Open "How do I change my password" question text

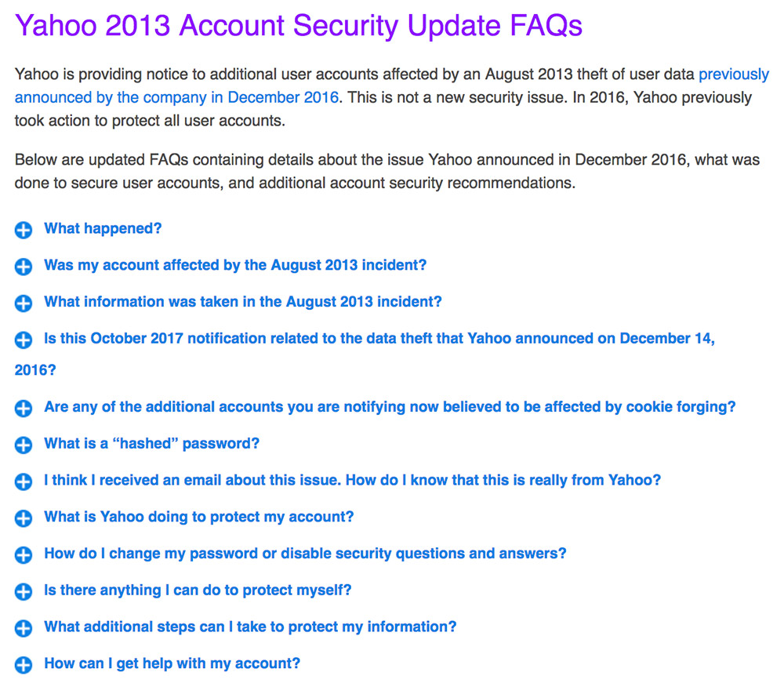click(x=305, y=554)
